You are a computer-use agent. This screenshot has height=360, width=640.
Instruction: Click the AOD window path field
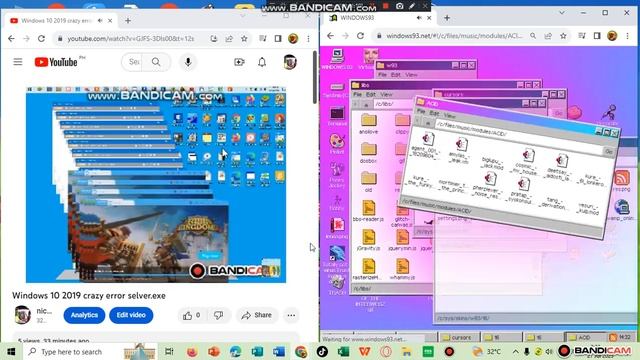point(518,136)
